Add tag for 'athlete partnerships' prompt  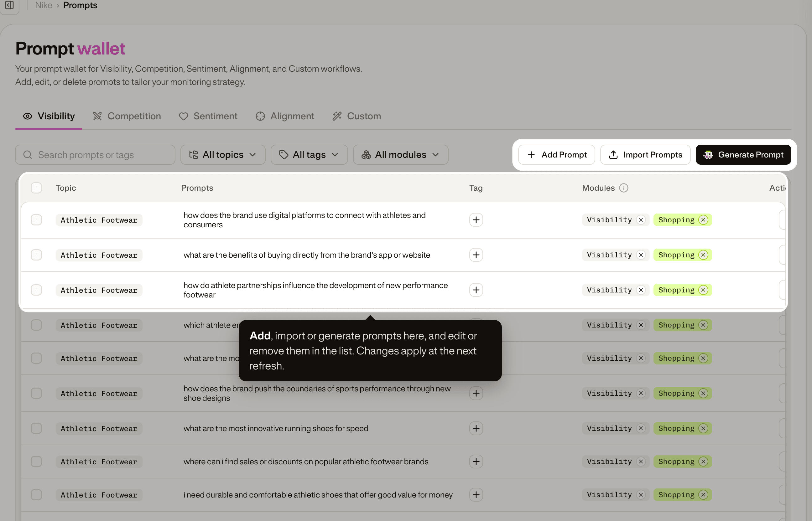pyautogui.click(x=476, y=290)
